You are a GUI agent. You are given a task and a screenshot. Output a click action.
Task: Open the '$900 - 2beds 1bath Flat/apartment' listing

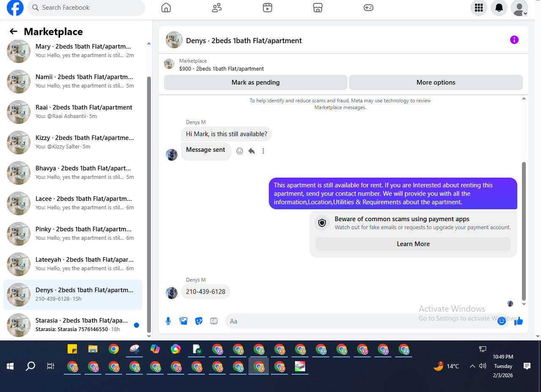[221, 69]
